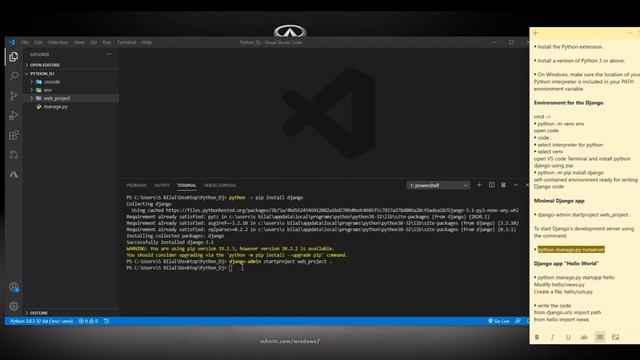Open the Go menu

click(x=93, y=42)
